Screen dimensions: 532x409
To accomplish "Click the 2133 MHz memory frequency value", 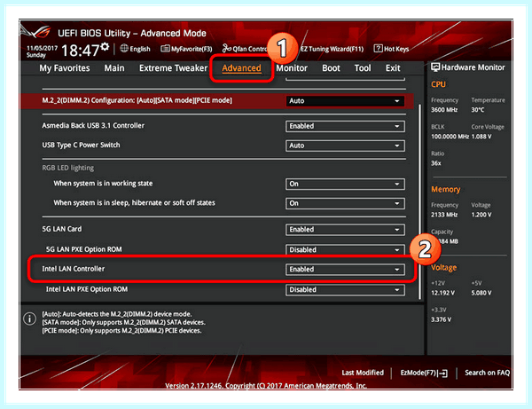I will click(444, 215).
